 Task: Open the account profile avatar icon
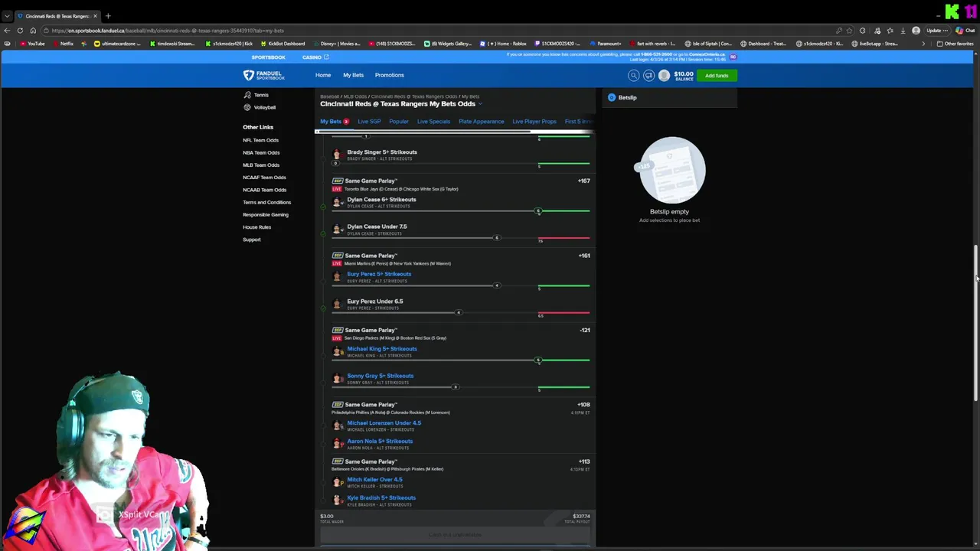point(664,75)
